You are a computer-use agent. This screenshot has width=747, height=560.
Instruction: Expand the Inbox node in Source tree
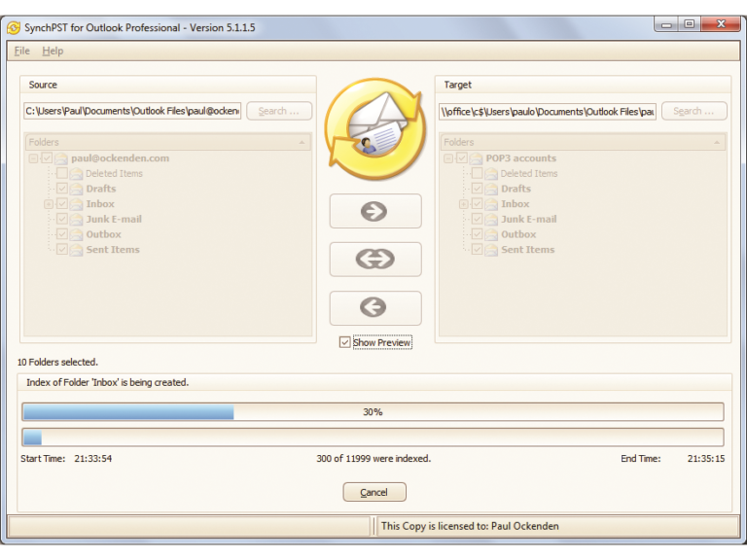[49, 204]
